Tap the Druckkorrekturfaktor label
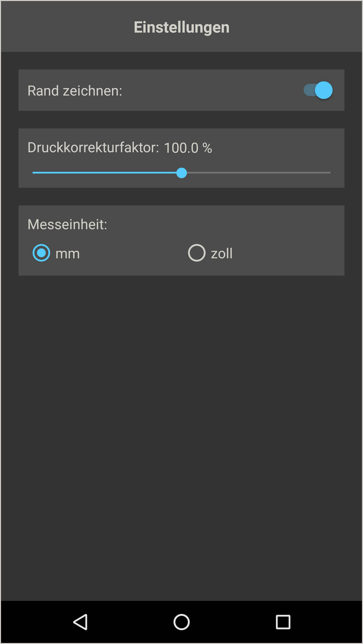The image size is (363, 644). (x=93, y=147)
